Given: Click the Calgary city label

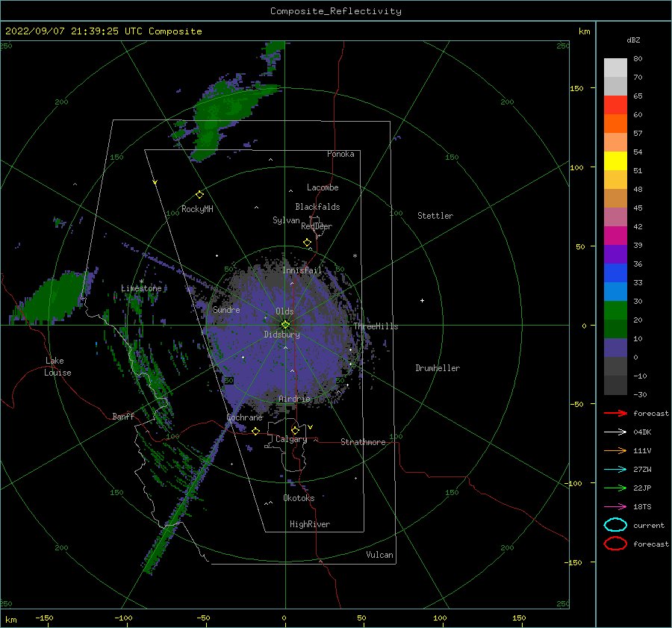Looking at the screenshot, I should (x=291, y=439).
